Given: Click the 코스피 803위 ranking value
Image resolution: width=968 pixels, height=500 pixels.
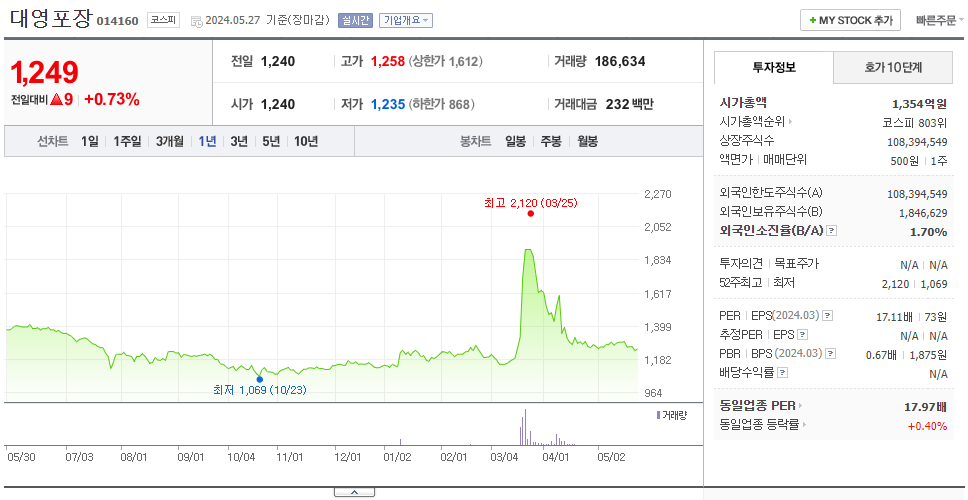Looking at the screenshot, I should coord(915,122).
